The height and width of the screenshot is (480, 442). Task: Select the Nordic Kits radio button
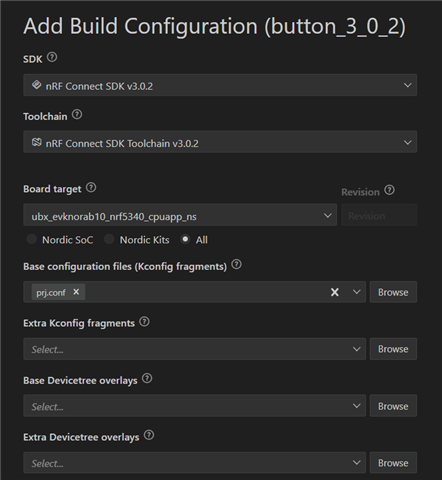click(x=109, y=239)
